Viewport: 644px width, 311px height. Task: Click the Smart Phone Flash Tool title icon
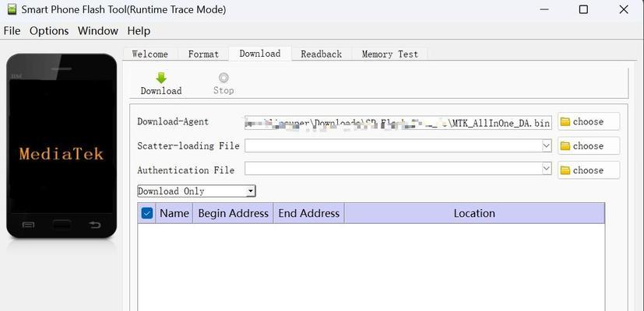(x=12, y=9)
